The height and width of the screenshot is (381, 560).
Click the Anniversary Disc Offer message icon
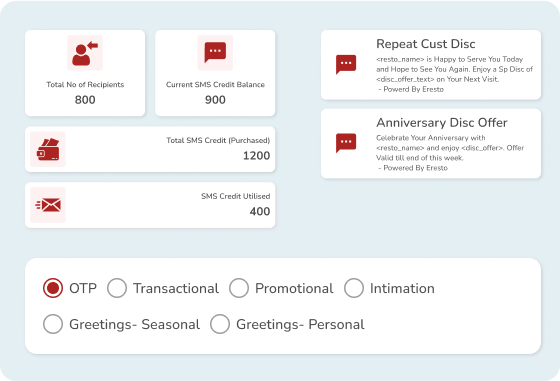(x=346, y=143)
